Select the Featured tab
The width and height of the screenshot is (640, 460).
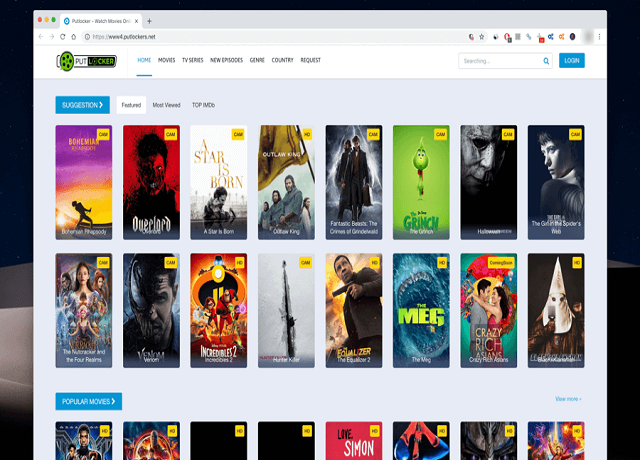point(131,104)
